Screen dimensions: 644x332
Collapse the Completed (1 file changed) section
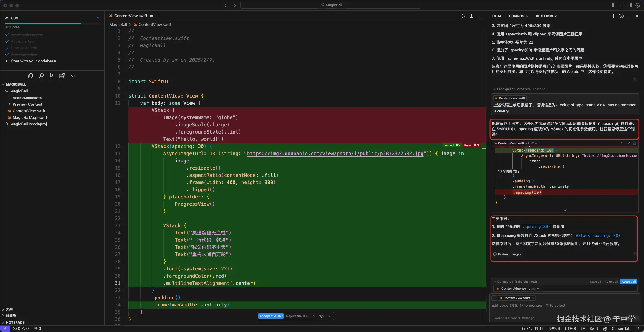[x=495, y=282]
